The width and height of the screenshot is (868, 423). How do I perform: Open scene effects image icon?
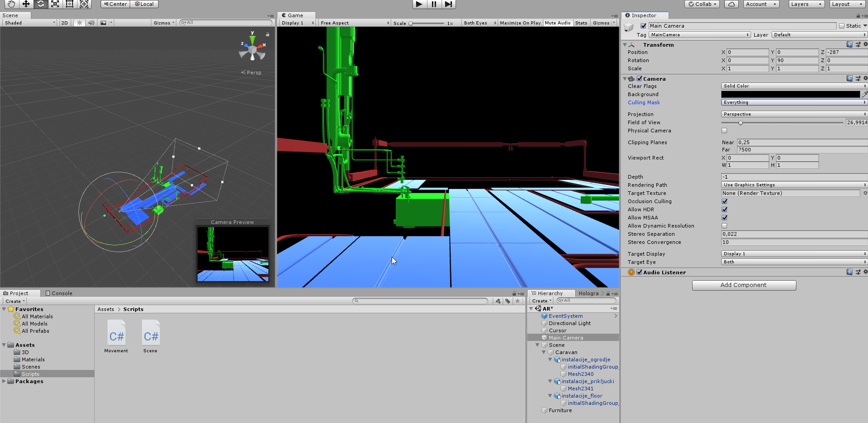[103, 23]
